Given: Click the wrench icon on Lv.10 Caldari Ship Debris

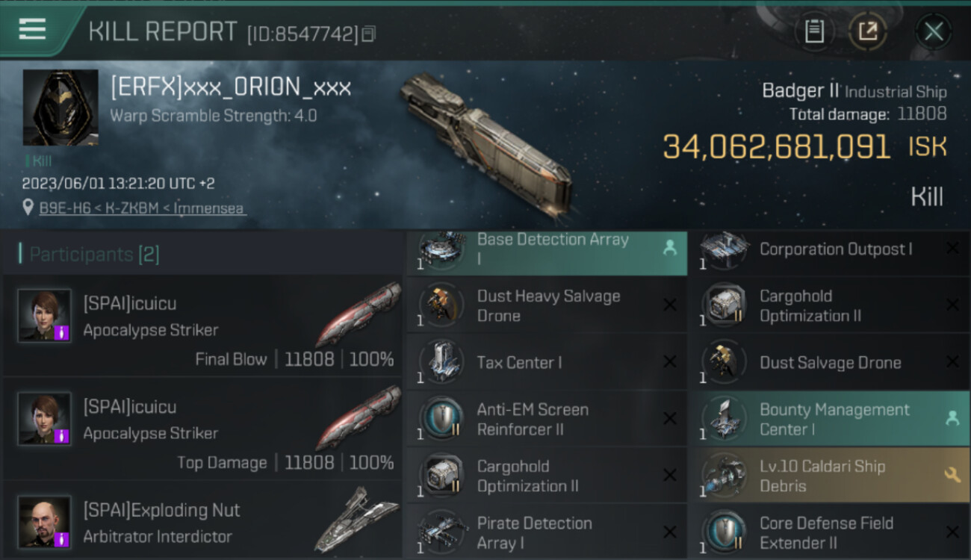Looking at the screenshot, I should click(952, 475).
